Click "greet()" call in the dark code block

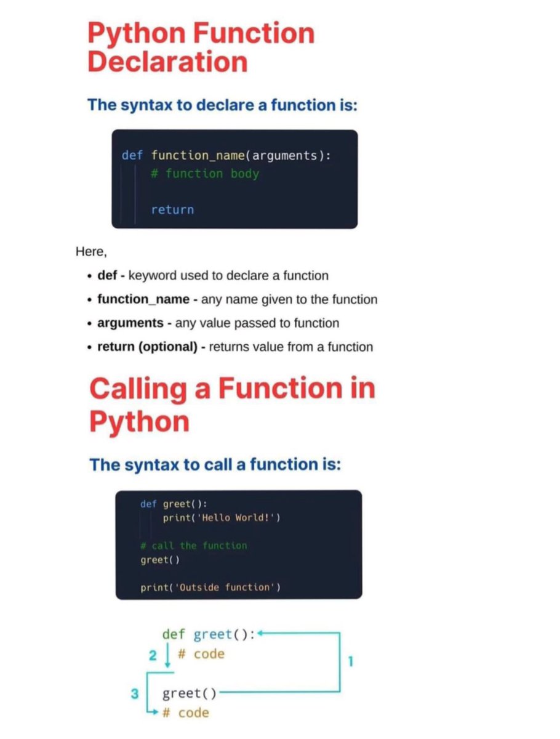[159, 560]
